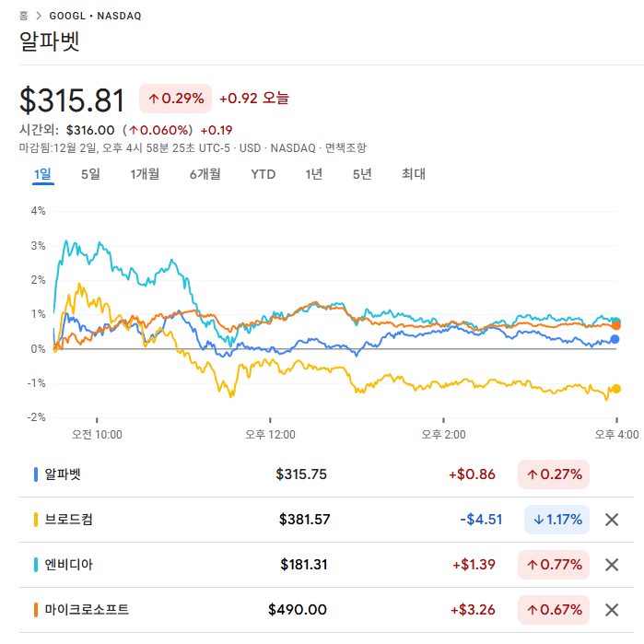The width and height of the screenshot is (644, 644).
Task: Click the 알파벳 blue color marker
Action: [x=36, y=474]
